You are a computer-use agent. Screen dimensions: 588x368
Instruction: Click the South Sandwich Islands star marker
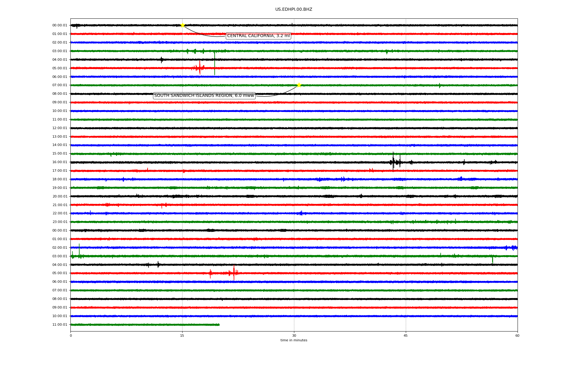pyautogui.click(x=299, y=85)
